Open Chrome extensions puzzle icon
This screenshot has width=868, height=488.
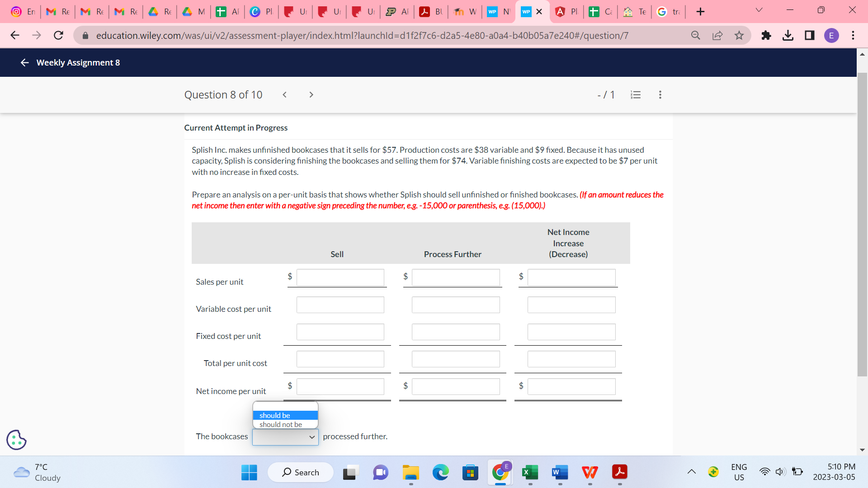[x=766, y=35]
